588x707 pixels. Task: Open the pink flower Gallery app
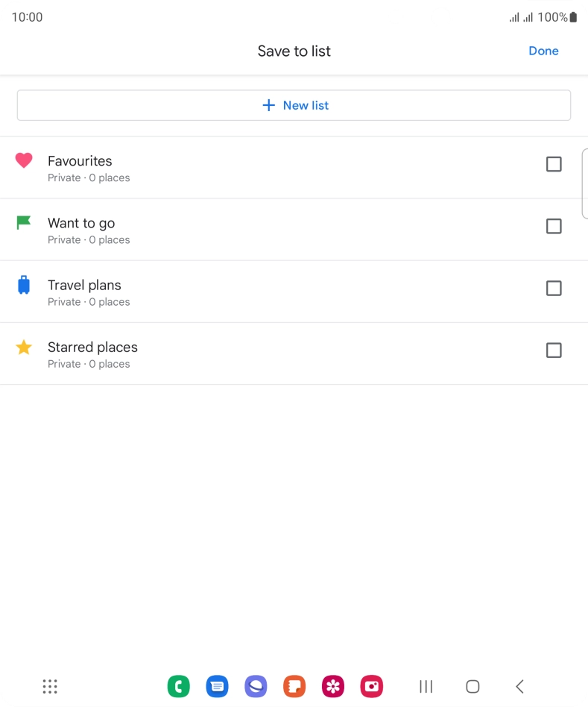333,686
